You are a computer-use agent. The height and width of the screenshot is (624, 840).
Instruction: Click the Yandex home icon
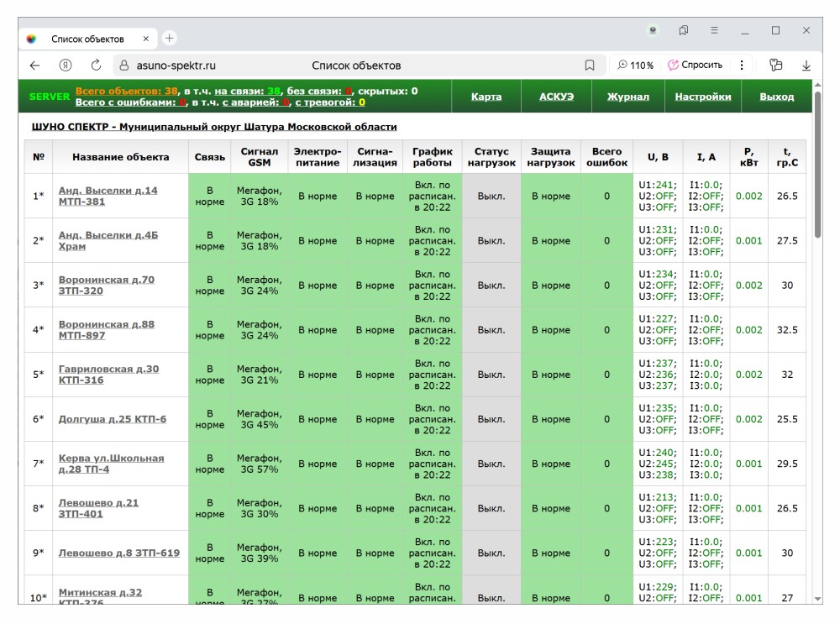(x=65, y=66)
